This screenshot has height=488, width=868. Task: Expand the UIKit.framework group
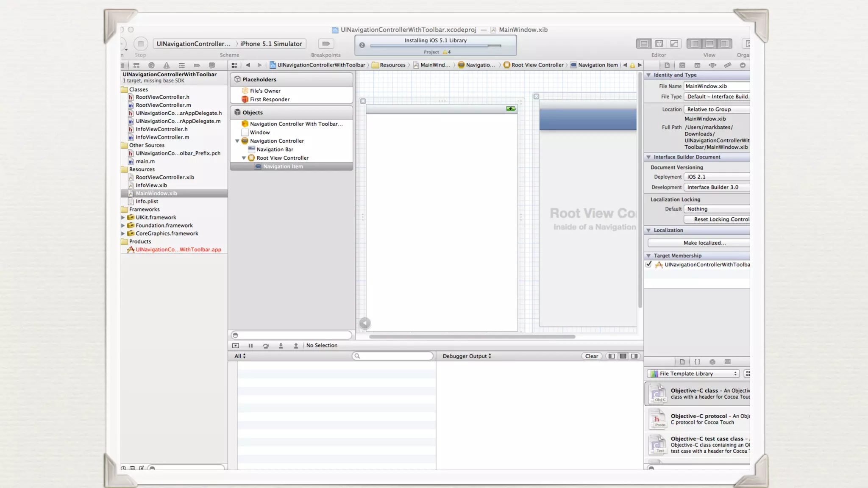coord(123,217)
